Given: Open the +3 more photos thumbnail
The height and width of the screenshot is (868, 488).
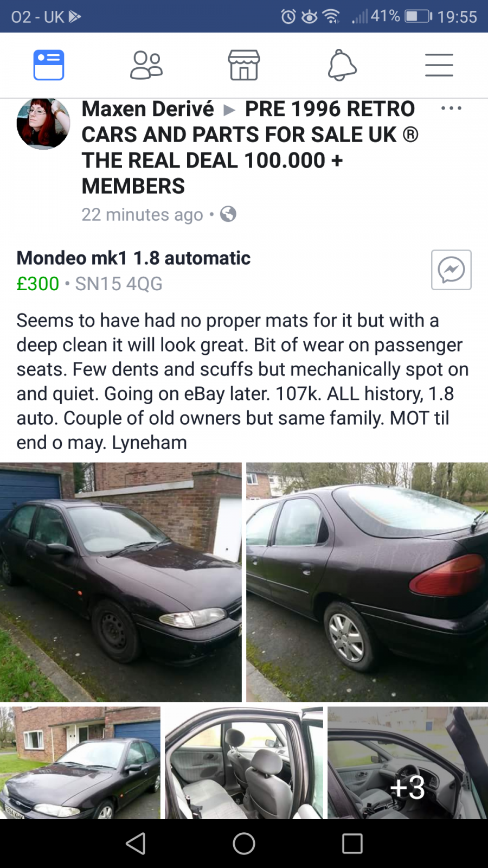Looking at the screenshot, I should tap(408, 763).
